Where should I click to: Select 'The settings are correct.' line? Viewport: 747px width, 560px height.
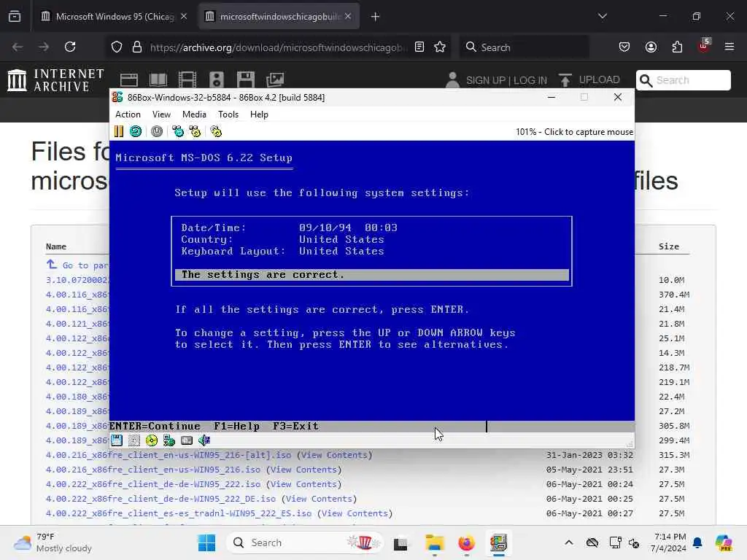pyautogui.click(x=371, y=275)
